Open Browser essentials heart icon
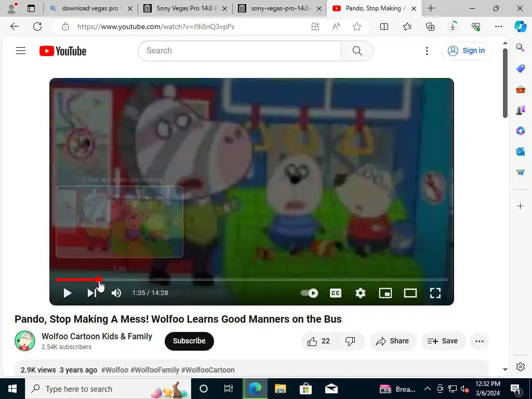 coord(476,26)
